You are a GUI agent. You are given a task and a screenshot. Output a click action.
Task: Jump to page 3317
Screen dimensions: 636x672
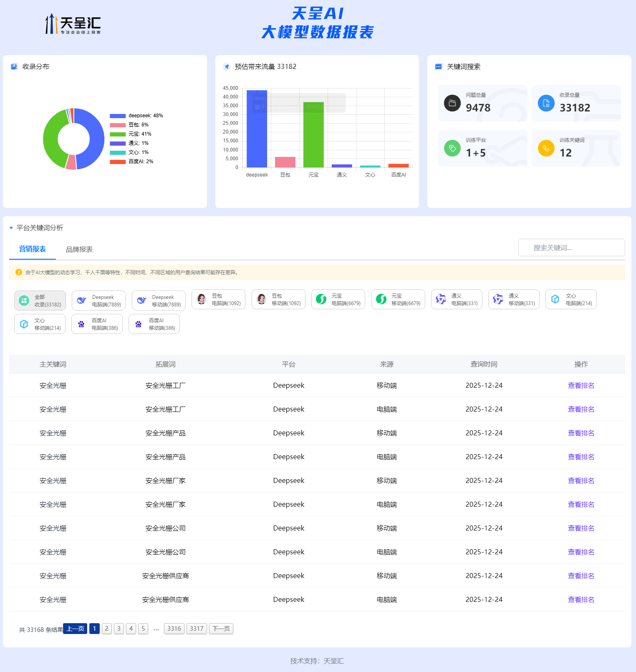click(197, 629)
